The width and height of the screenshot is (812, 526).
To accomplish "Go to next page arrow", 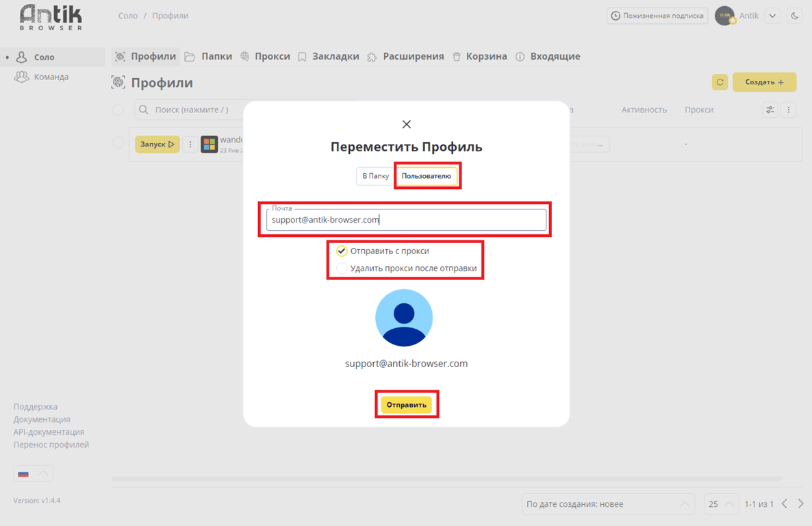I will click(x=800, y=503).
